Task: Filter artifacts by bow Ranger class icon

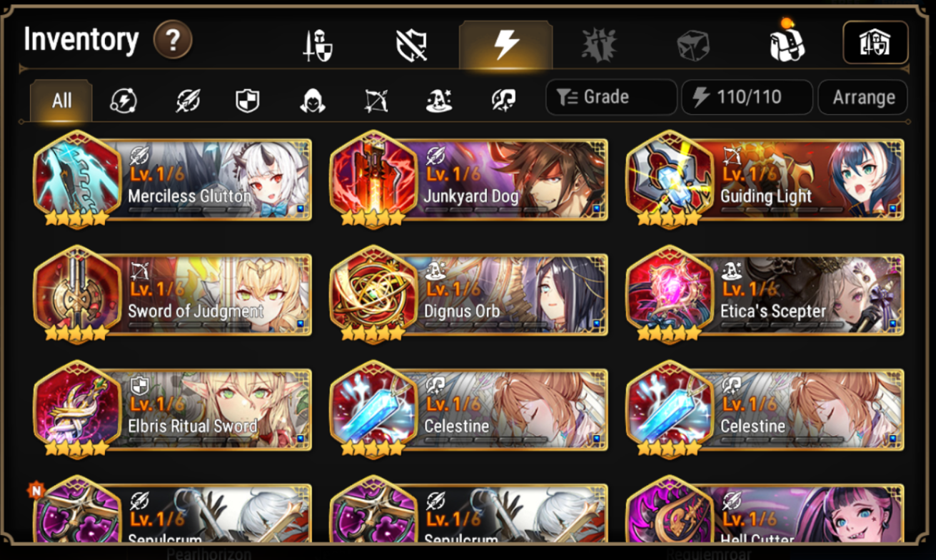Action: pos(376,101)
